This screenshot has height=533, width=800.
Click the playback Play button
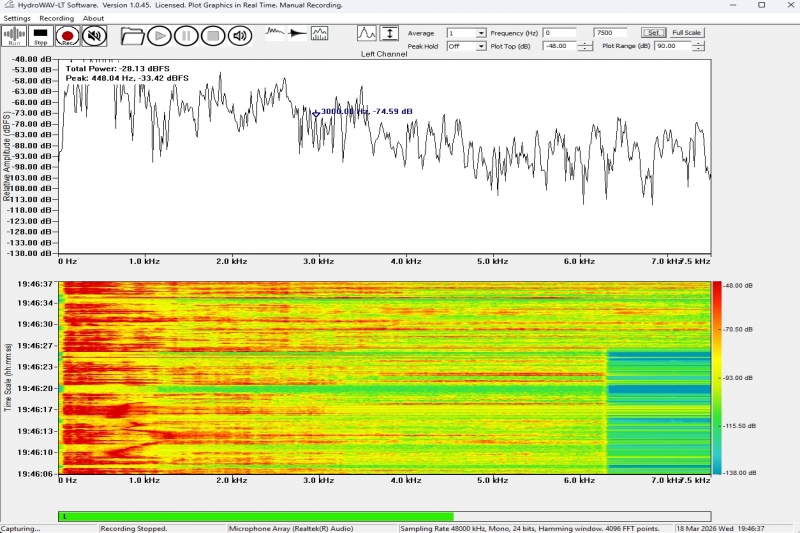pos(159,37)
